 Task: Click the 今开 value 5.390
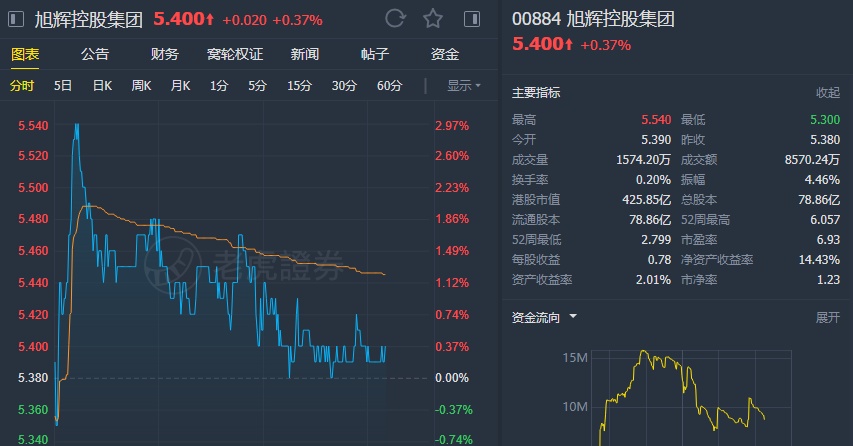click(656, 140)
